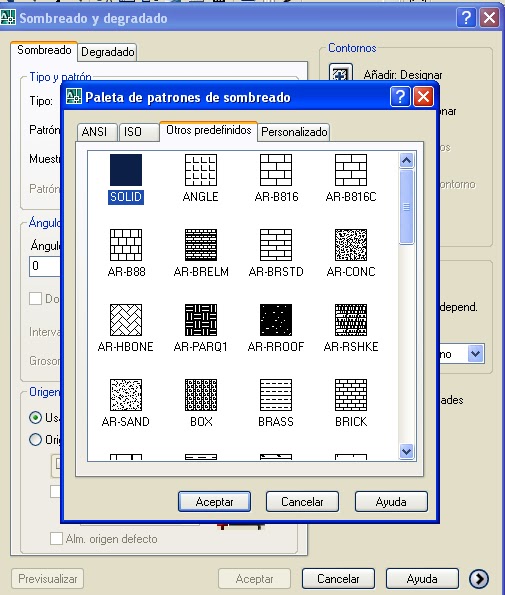The image size is (505, 595).
Task: Select the AR-CONC concrete pattern icon
Action: click(351, 245)
